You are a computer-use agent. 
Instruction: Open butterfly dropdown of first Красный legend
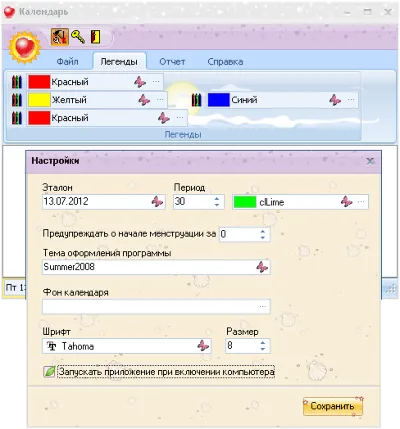coord(140,82)
